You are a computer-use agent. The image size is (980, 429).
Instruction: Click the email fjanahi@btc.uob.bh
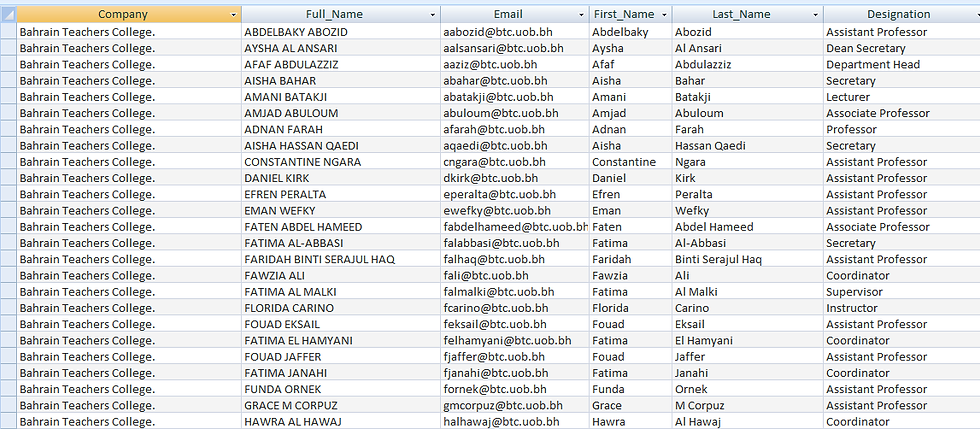pos(515,373)
